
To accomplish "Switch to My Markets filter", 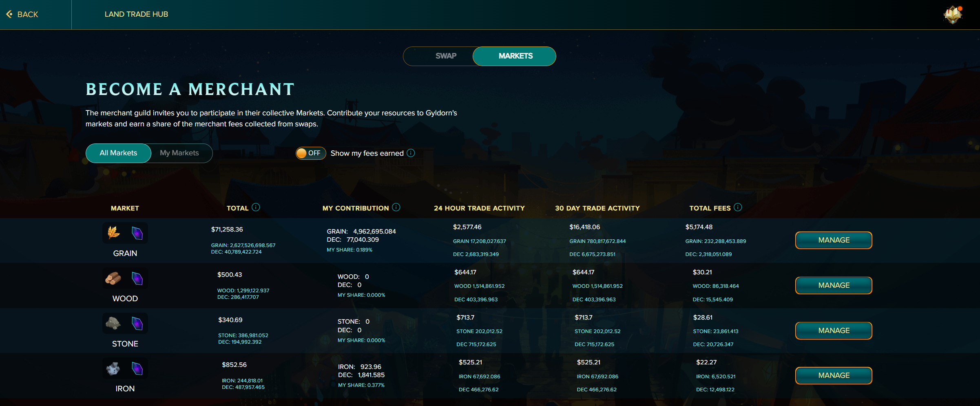I will tap(179, 153).
